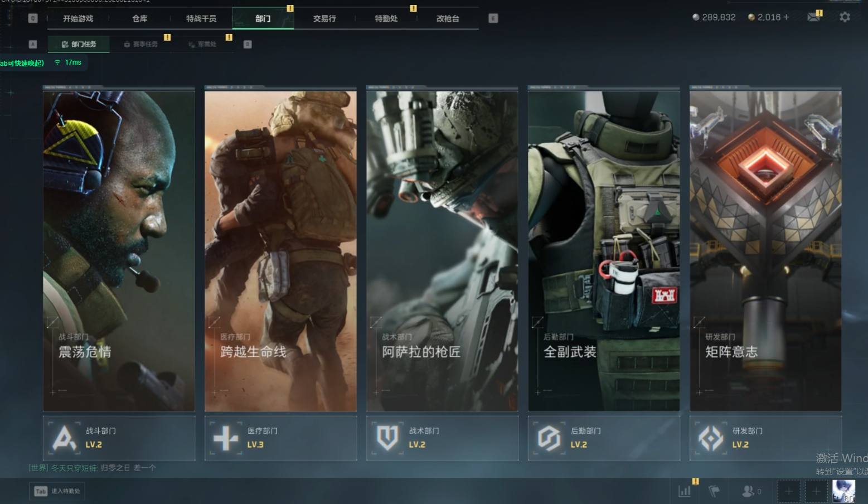This screenshot has width=868, height=504.
Task: Open the 全副武装 logistics department card
Action: tap(604, 250)
